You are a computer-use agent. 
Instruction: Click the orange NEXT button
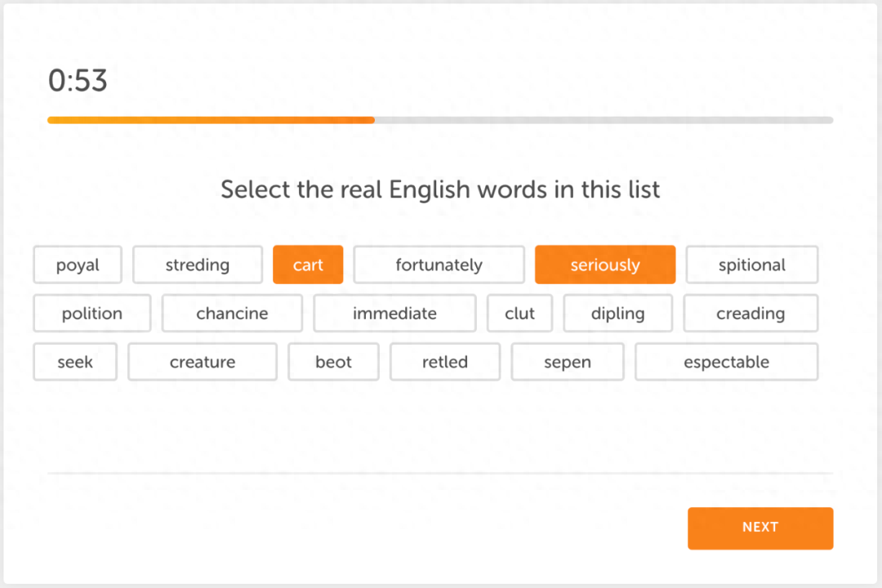pyautogui.click(x=760, y=528)
